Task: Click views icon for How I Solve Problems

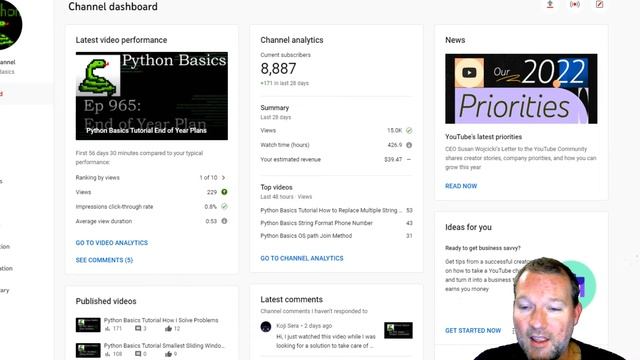Action: coord(108,329)
